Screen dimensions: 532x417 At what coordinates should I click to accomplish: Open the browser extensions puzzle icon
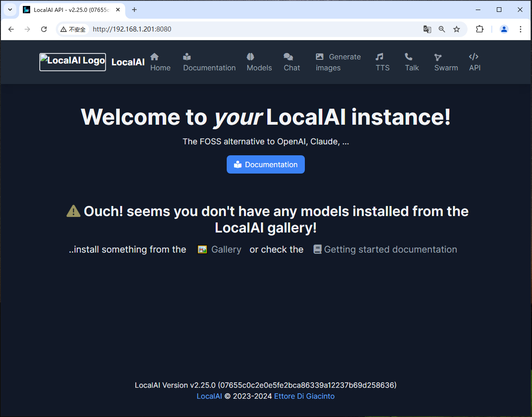click(x=479, y=29)
